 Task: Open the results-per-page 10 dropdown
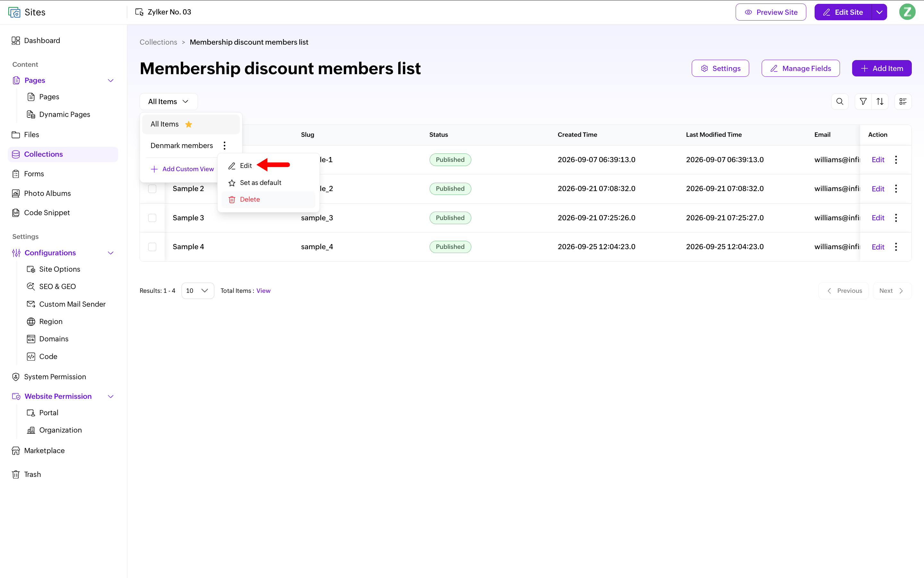coord(197,291)
